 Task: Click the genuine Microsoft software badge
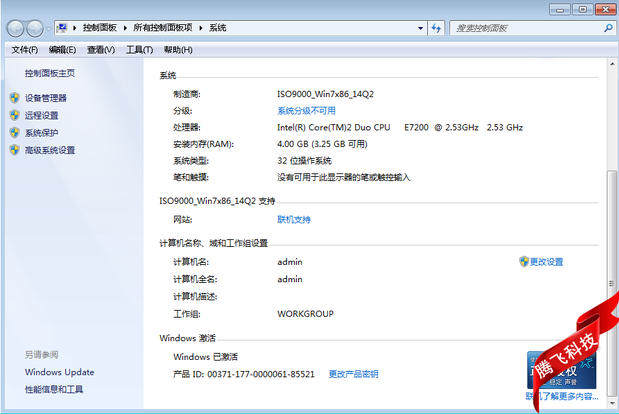click(561, 370)
